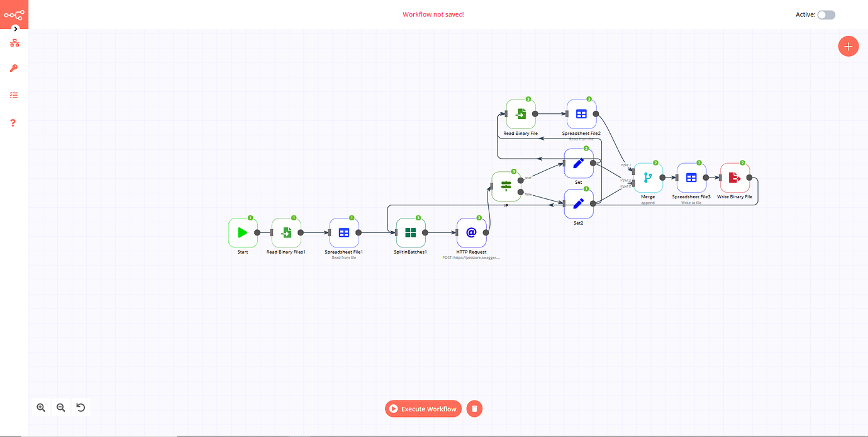Viewport: 868px width, 437px height.
Task: Select the Merge node
Action: (x=648, y=178)
